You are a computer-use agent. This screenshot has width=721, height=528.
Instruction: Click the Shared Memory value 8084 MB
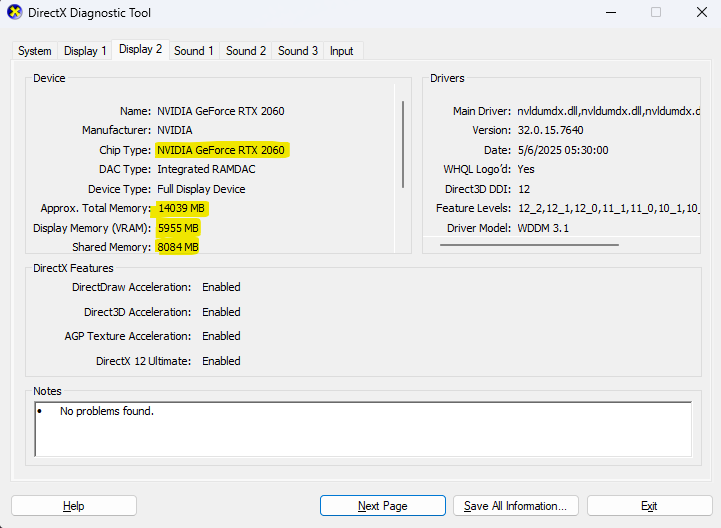(x=178, y=247)
